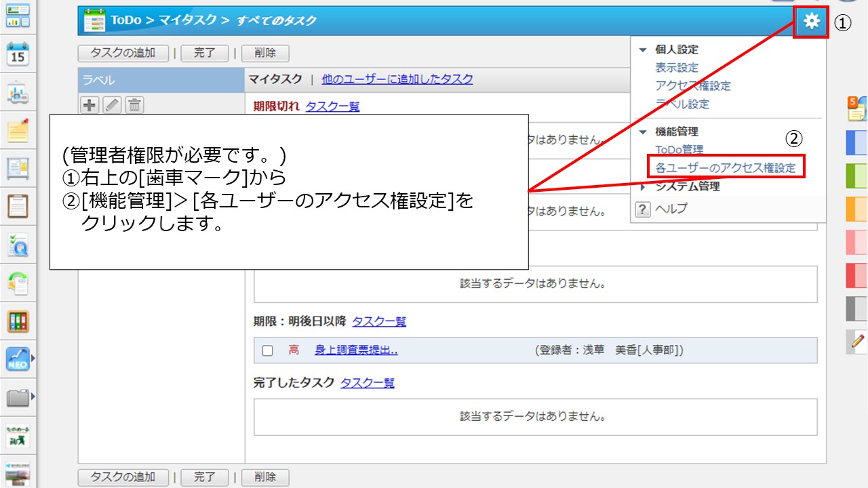Click the ヘルプ help item
Viewport: 868px width, 488px height.
671,209
